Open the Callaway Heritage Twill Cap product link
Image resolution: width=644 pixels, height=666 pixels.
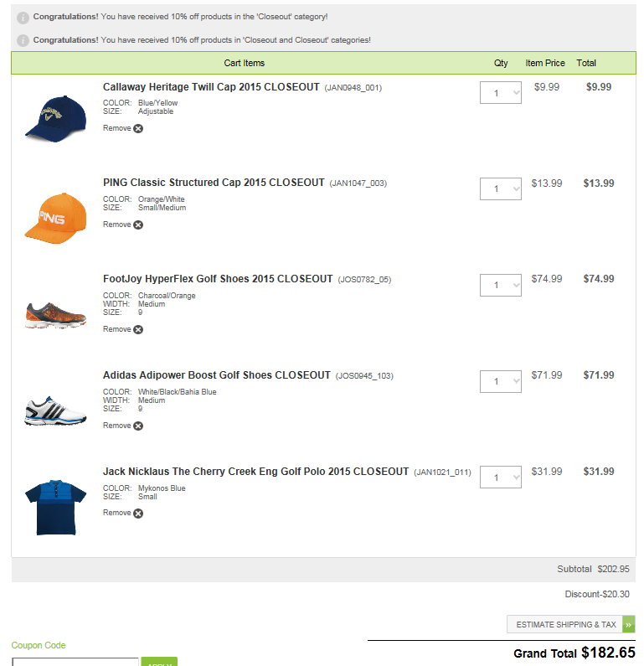(211, 87)
